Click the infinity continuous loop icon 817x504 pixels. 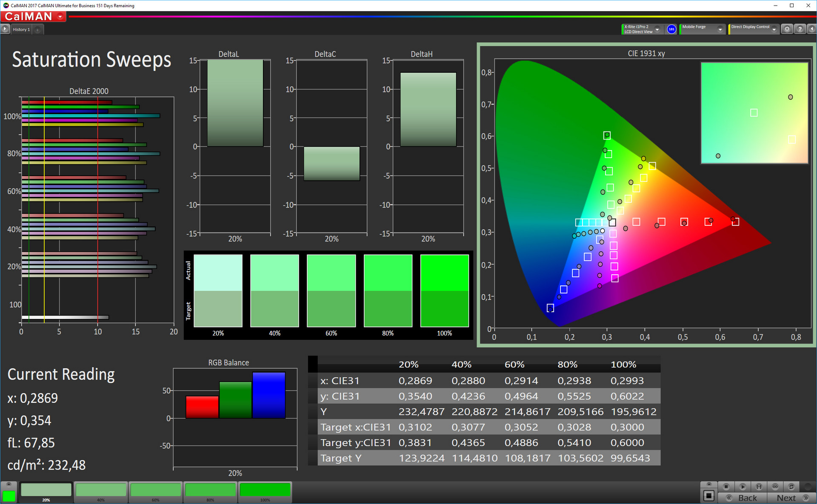pos(775,487)
